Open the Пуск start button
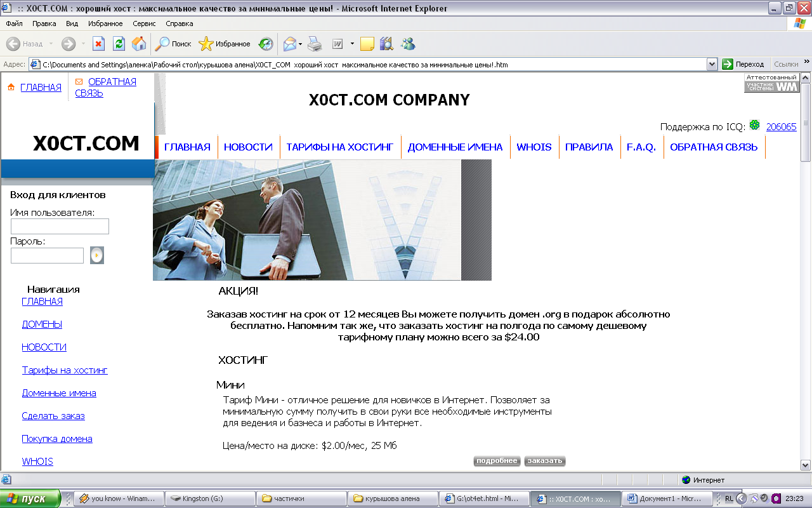 click(30, 498)
